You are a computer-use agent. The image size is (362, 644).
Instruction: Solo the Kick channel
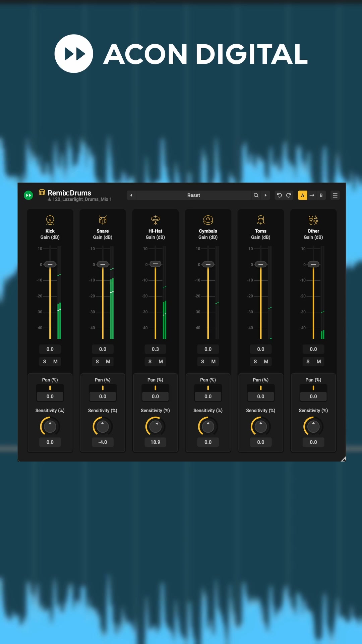coord(45,362)
